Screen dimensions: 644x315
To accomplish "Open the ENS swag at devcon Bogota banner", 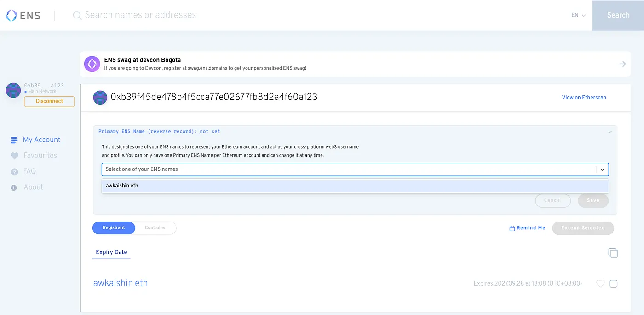I will click(x=355, y=64).
